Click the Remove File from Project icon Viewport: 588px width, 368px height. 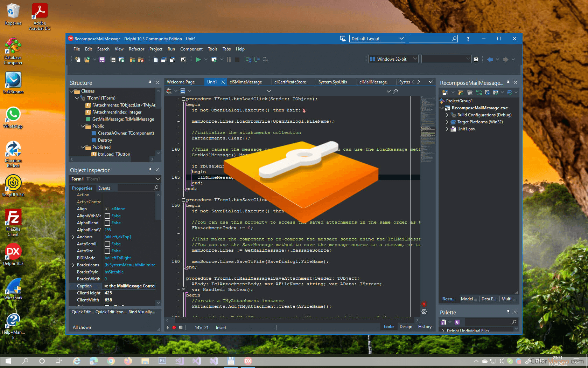tap(141, 60)
